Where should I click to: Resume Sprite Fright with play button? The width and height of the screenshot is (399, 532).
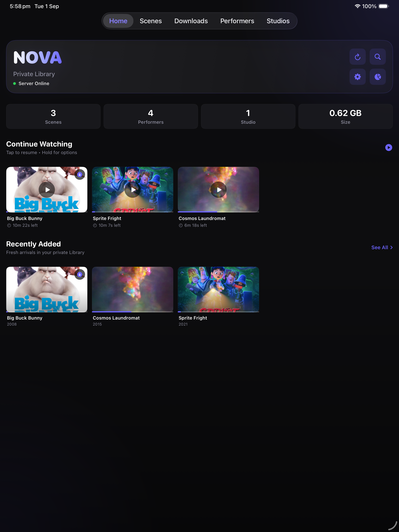point(133,190)
